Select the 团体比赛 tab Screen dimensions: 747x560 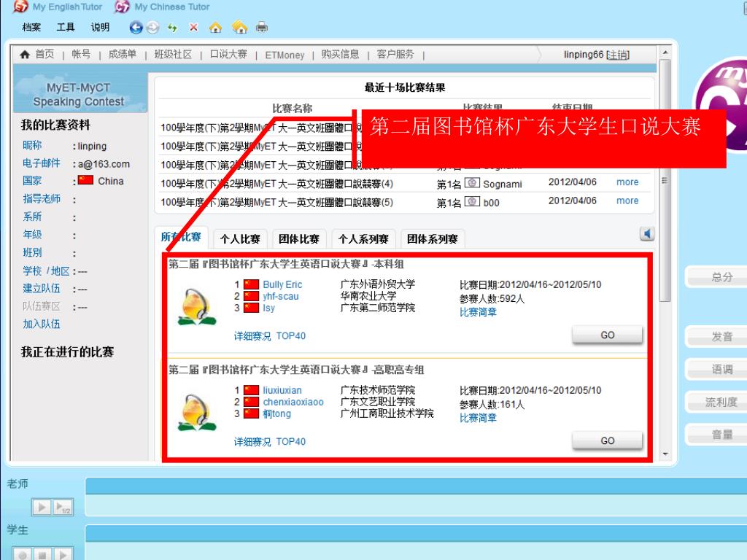pyautogui.click(x=298, y=239)
